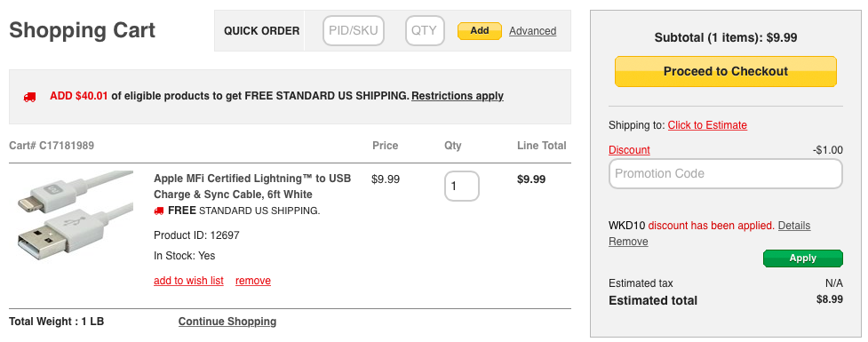Image resolution: width=868 pixels, height=342 pixels.
Task: Click the small truck icon beside FREE shipping
Action: click(x=159, y=211)
